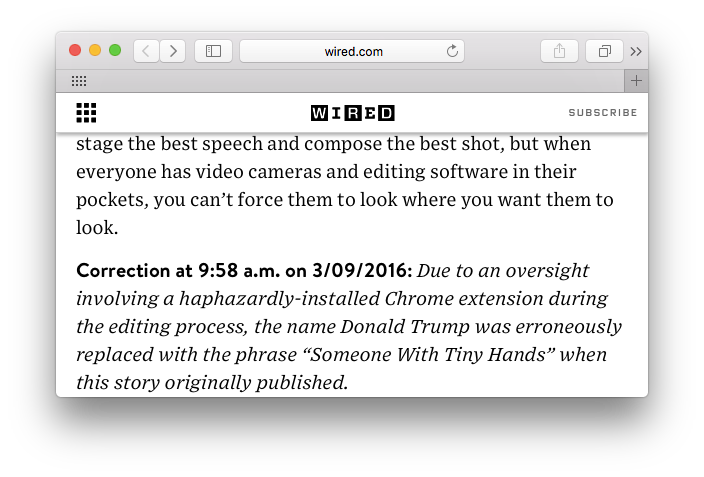The width and height of the screenshot is (704, 477).
Task: Go back using the Safari back arrow
Action: [146, 51]
